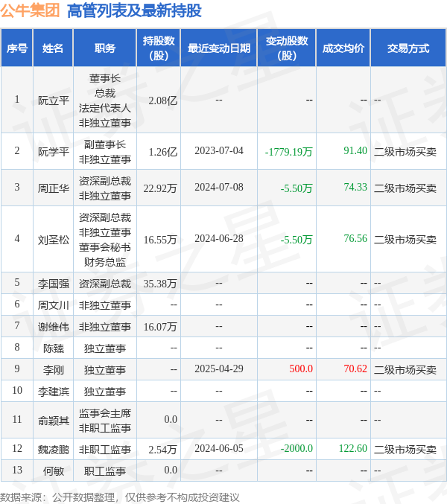Select the name 阮学平
Viewport: 447px width, 504px height.
click(x=54, y=151)
